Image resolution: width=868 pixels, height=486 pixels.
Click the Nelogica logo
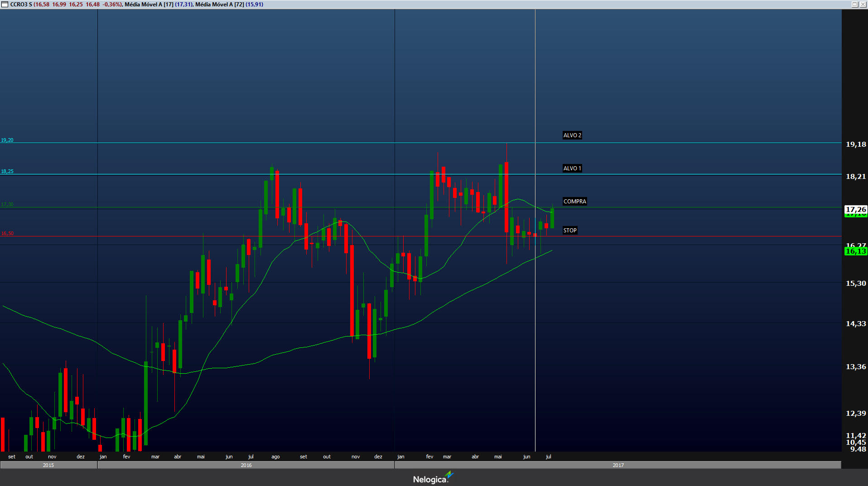pos(433,478)
